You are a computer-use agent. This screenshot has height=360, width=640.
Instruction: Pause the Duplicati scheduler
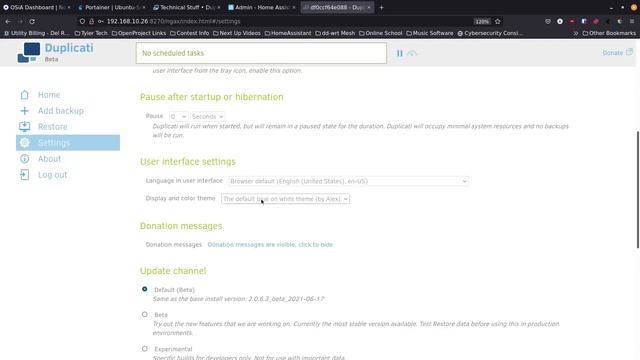[x=400, y=53]
